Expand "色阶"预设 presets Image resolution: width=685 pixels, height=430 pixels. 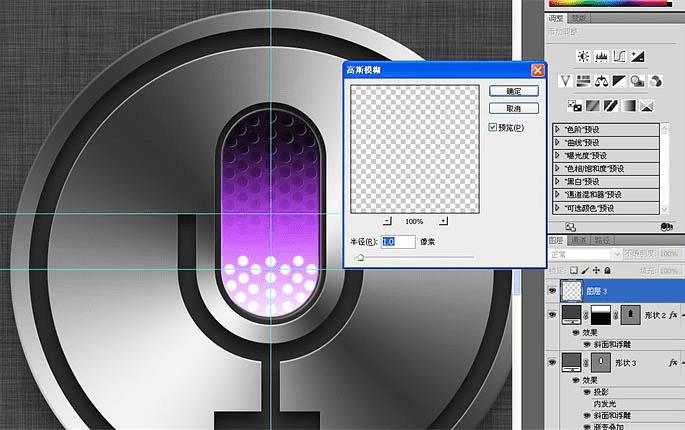557,129
